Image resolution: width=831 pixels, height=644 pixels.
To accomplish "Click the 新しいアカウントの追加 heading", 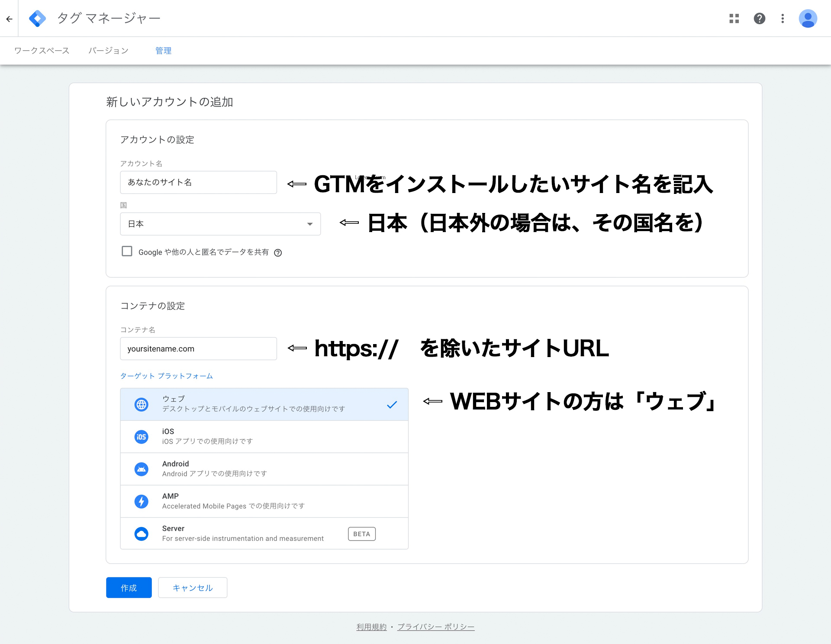I will tap(170, 102).
